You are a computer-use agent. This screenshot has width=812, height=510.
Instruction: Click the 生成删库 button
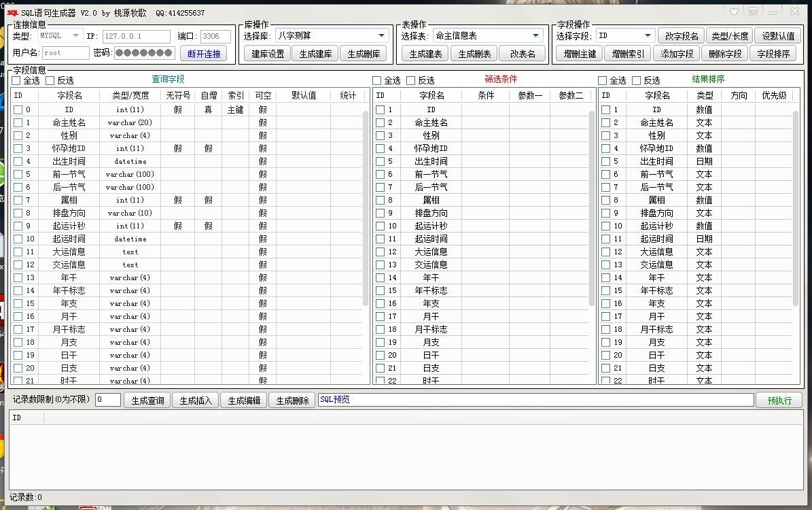(364, 54)
